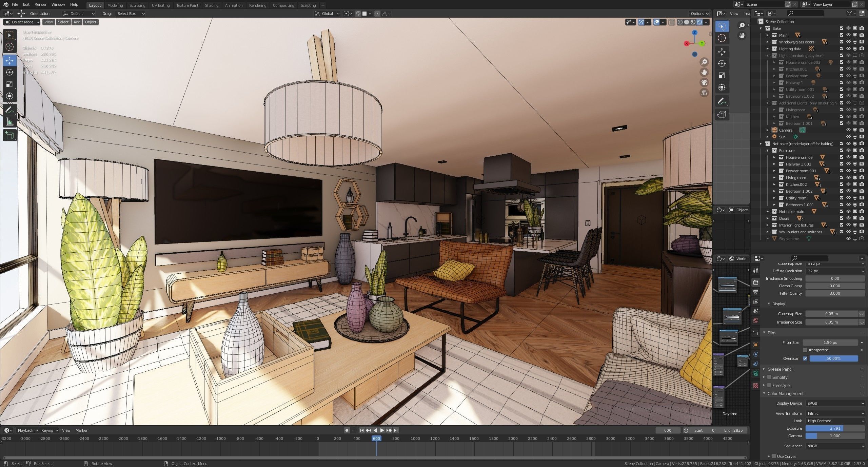Switch viewport to material preview shading

point(693,22)
